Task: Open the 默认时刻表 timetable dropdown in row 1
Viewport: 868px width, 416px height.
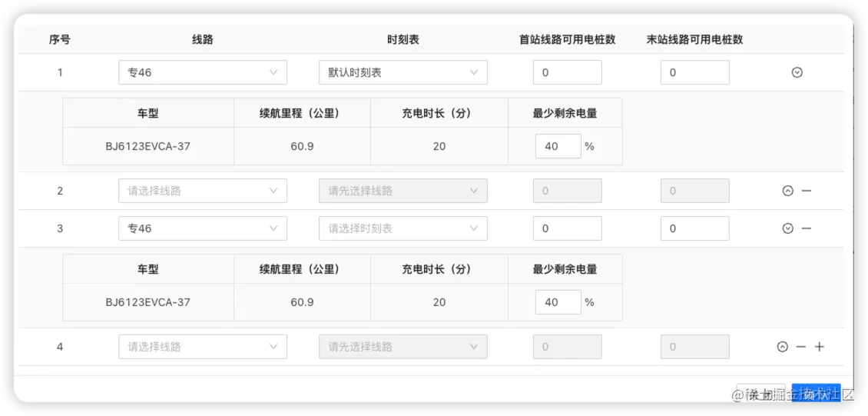Action: point(403,72)
